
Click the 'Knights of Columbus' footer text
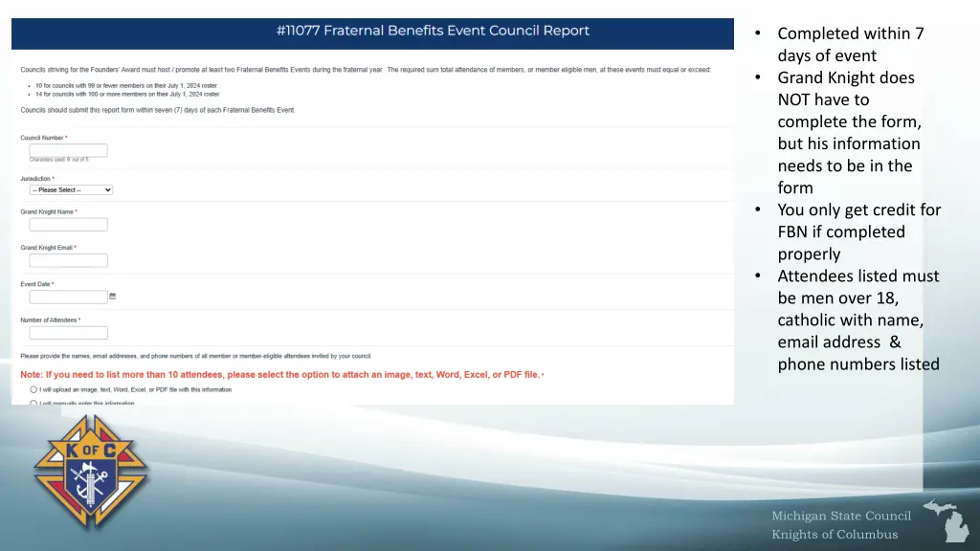[x=835, y=535]
